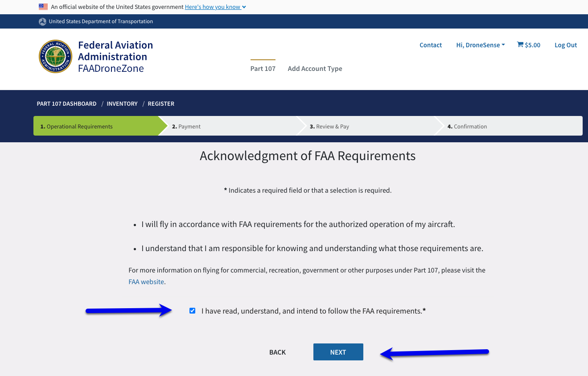The width and height of the screenshot is (588, 376).
Task: Open the shopping cart icon
Action: pyautogui.click(x=519, y=45)
